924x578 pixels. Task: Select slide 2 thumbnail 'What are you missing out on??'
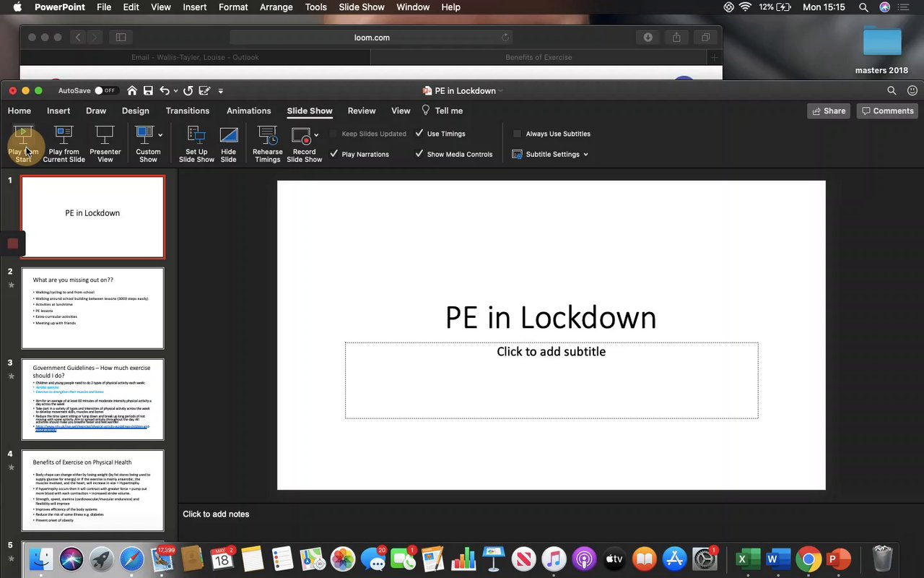click(92, 309)
